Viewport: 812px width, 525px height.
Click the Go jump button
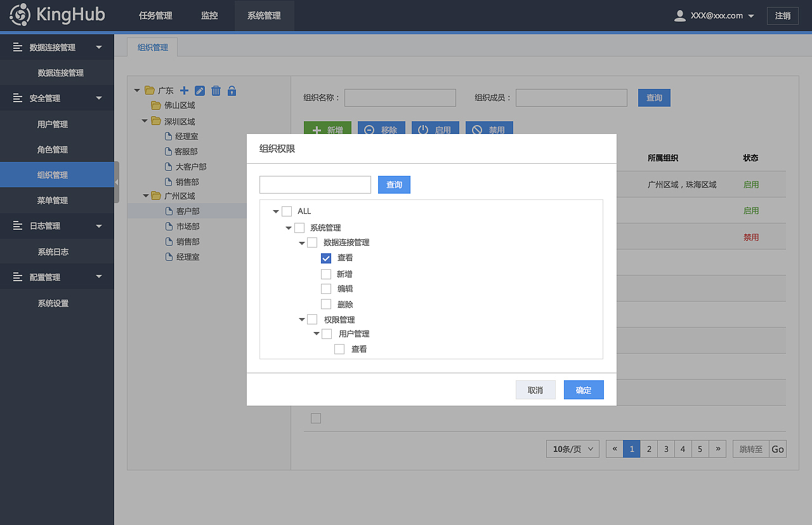click(x=778, y=449)
